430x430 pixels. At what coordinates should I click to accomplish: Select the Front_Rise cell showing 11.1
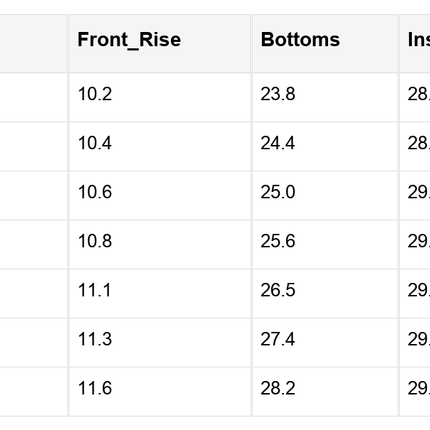pyautogui.click(x=160, y=293)
